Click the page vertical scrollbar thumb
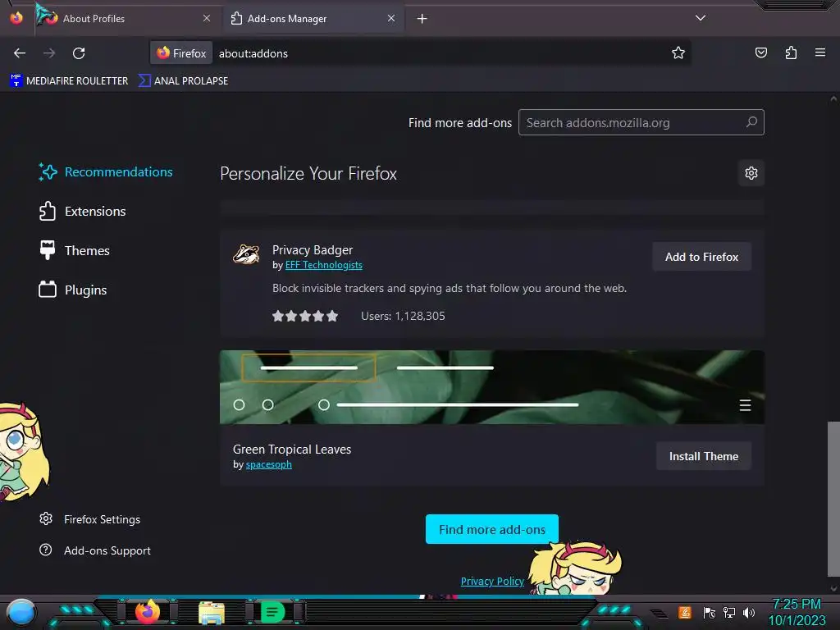Viewport: 840px width, 630px height. (x=833, y=499)
